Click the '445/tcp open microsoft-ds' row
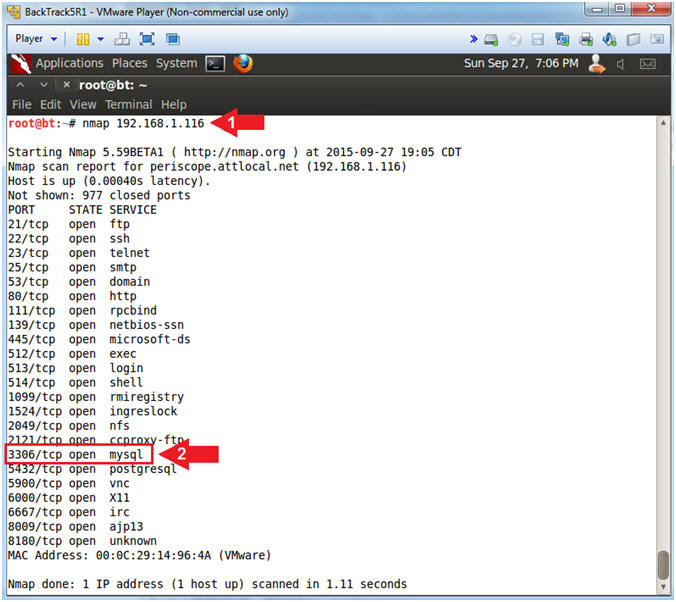The height and width of the screenshot is (602, 676). coord(99,340)
